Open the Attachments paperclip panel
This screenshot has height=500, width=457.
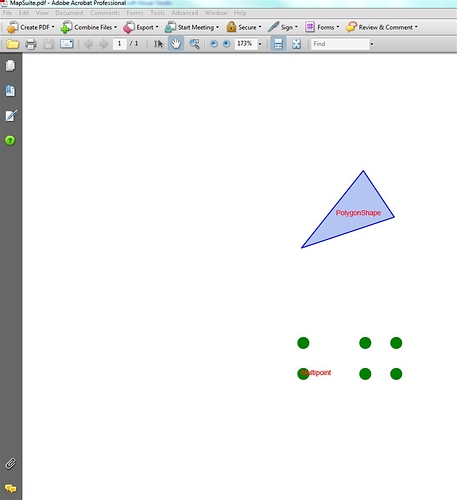10,463
